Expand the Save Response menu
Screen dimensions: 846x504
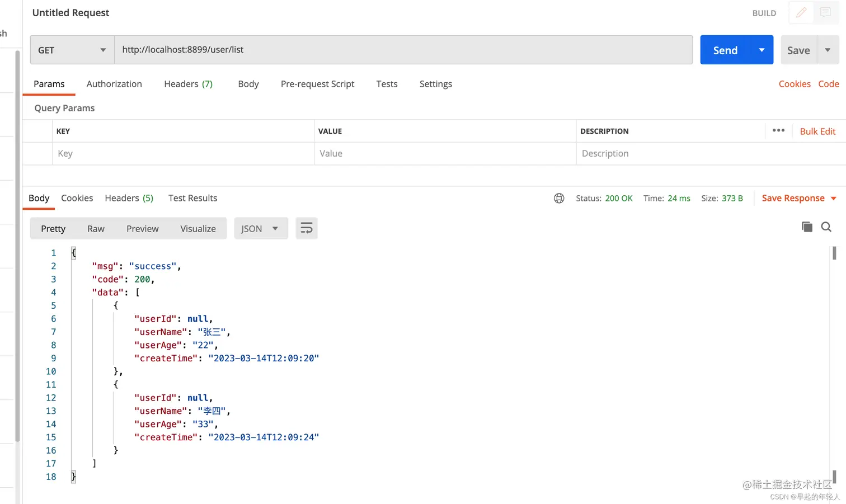point(833,198)
